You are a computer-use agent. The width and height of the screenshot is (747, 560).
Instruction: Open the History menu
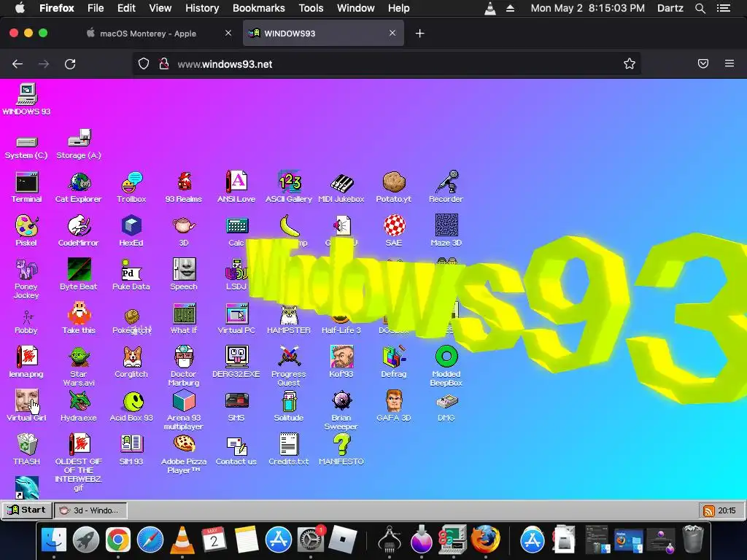[202, 8]
